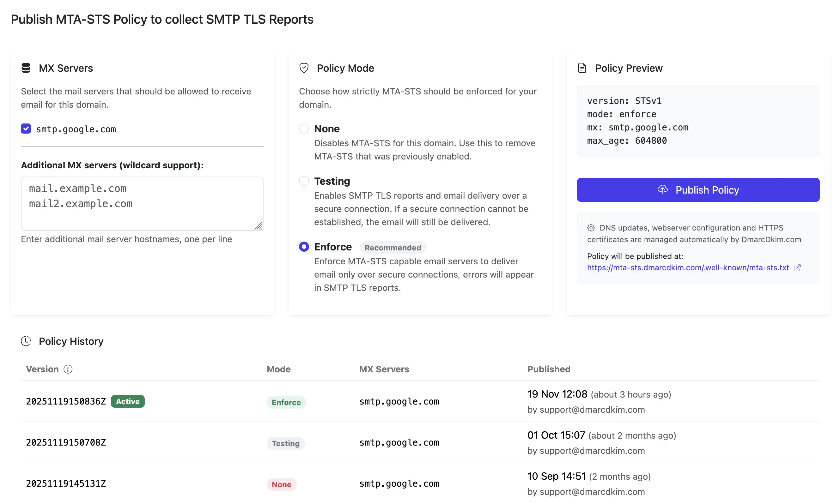
Task: Click the Mode column header
Action: (278, 369)
